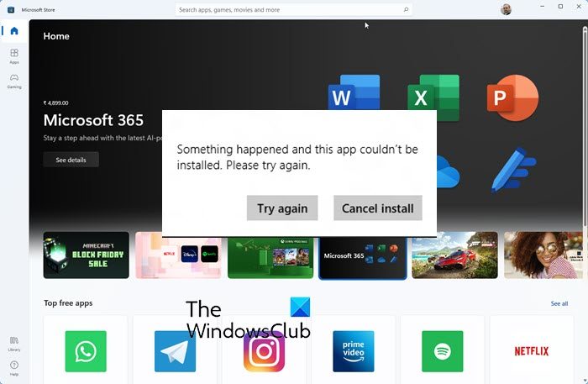Open the user profile avatar
Viewport: 588px width, 384px height.
click(506, 9)
